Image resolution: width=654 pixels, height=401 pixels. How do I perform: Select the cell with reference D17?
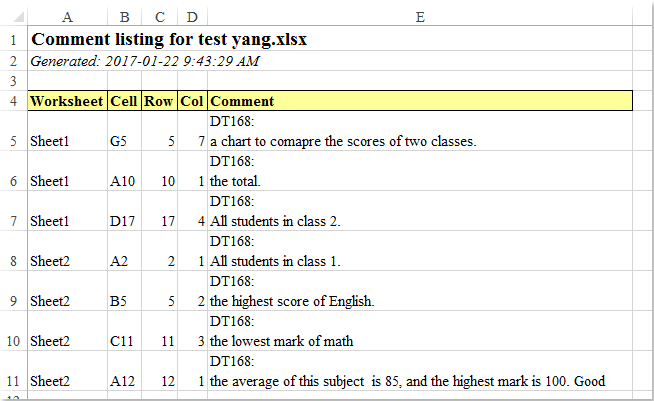(x=124, y=221)
